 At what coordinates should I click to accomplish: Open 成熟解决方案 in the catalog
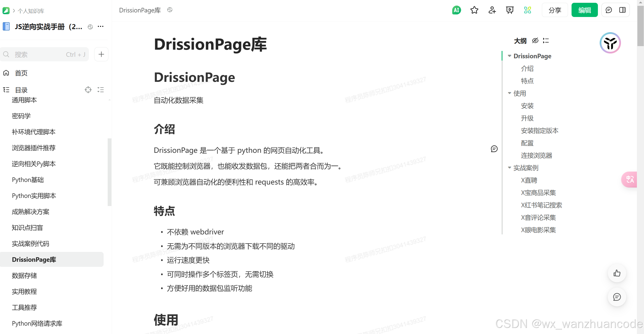(30, 212)
